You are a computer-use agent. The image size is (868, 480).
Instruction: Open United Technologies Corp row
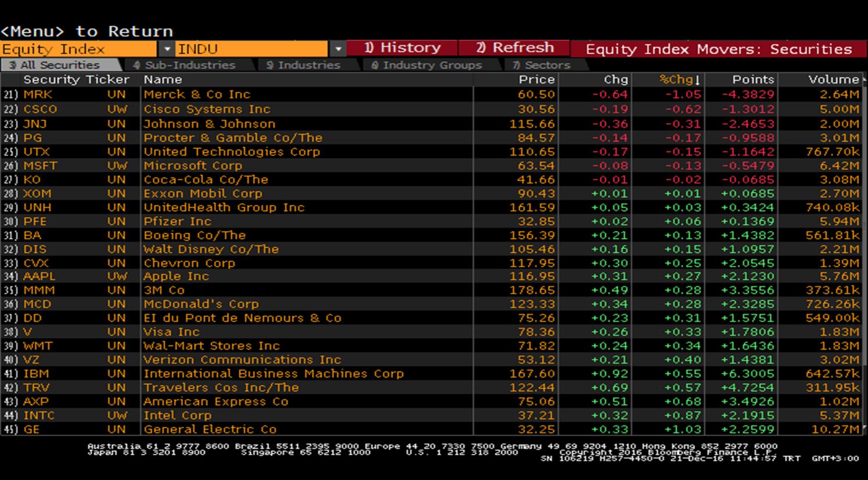(433, 151)
